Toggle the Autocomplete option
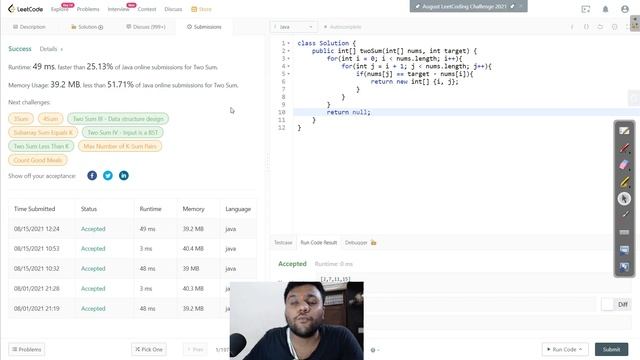Viewport: 640px width, 360px height. [x=342, y=27]
